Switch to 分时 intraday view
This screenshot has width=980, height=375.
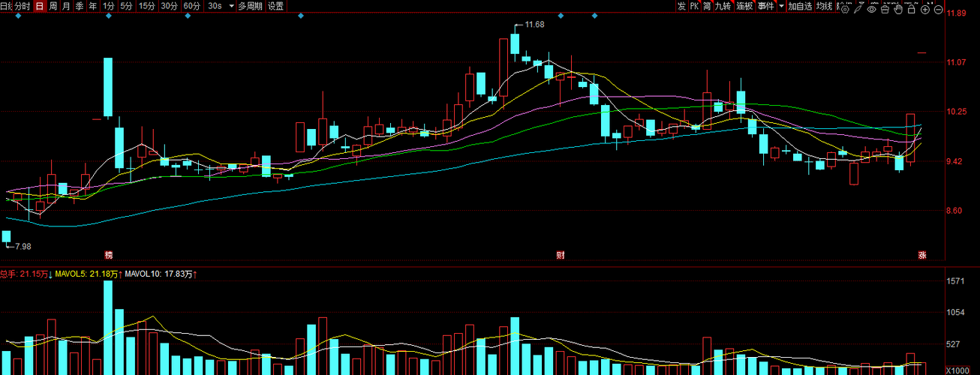[x=23, y=6]
